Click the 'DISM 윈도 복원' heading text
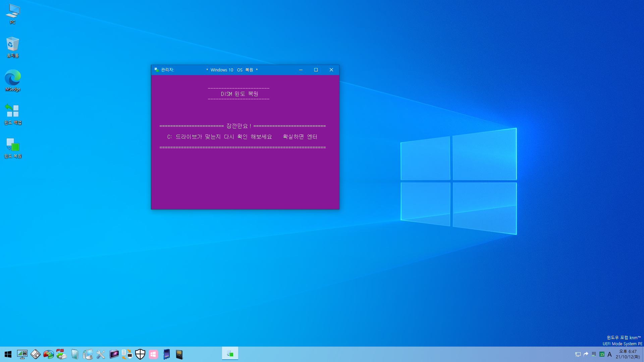Screen dimensions: 644x362 click(239, 94)
